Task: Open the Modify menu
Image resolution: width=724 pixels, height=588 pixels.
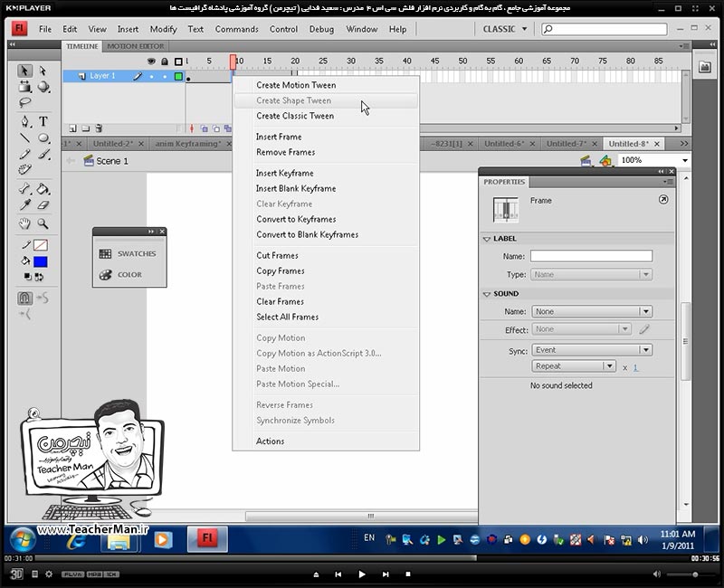Action: point(163,29)
